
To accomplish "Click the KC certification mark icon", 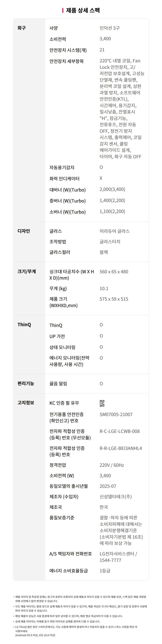I will tap(102, 403).
